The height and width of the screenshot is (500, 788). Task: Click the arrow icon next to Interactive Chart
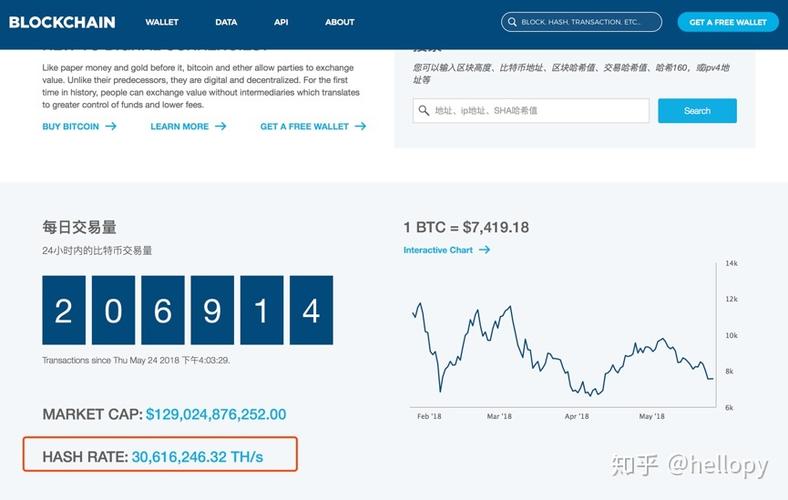pos(485,250)
